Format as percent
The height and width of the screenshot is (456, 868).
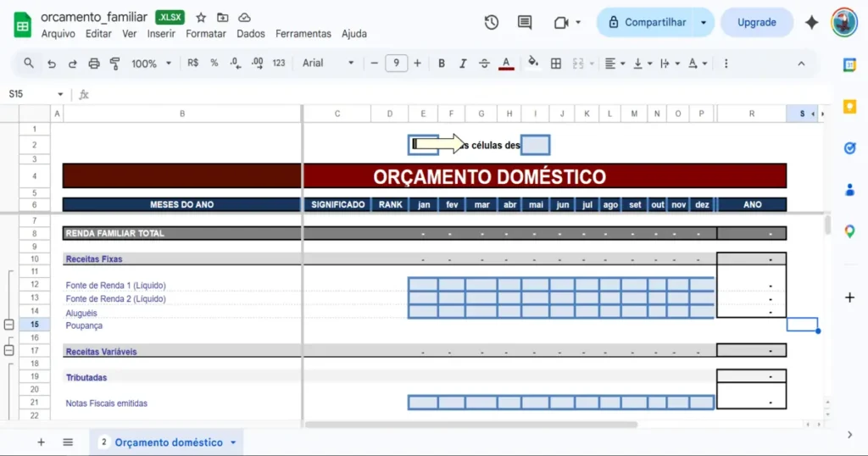(x=214, y=63)
